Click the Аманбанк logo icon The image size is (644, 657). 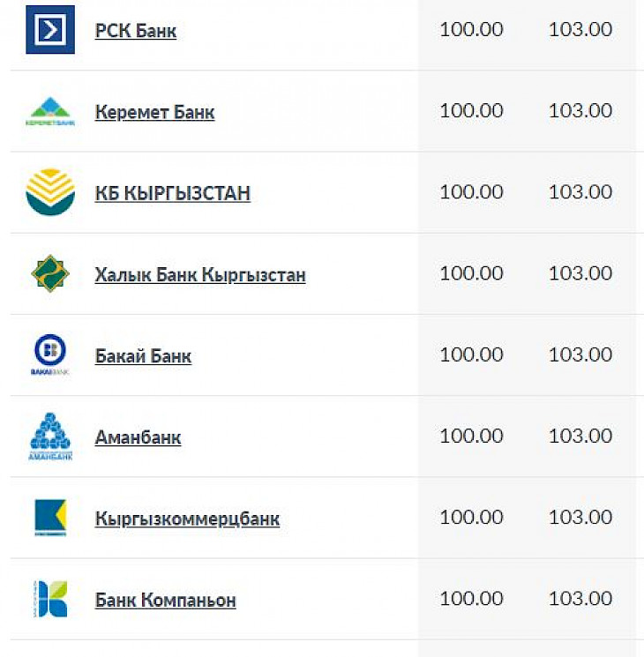pyautogui.click(x=50, y=436)
